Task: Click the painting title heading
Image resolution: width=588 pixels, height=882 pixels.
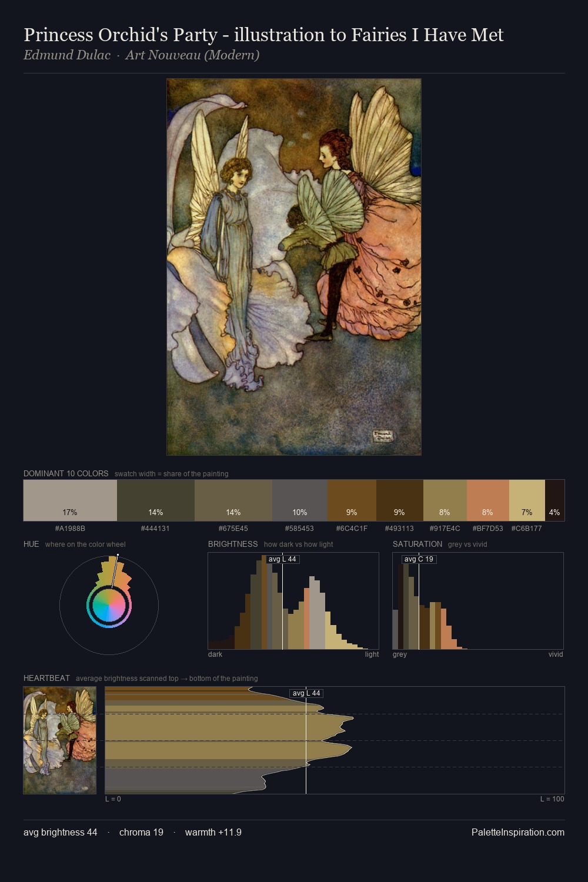Action: point(263,35)
